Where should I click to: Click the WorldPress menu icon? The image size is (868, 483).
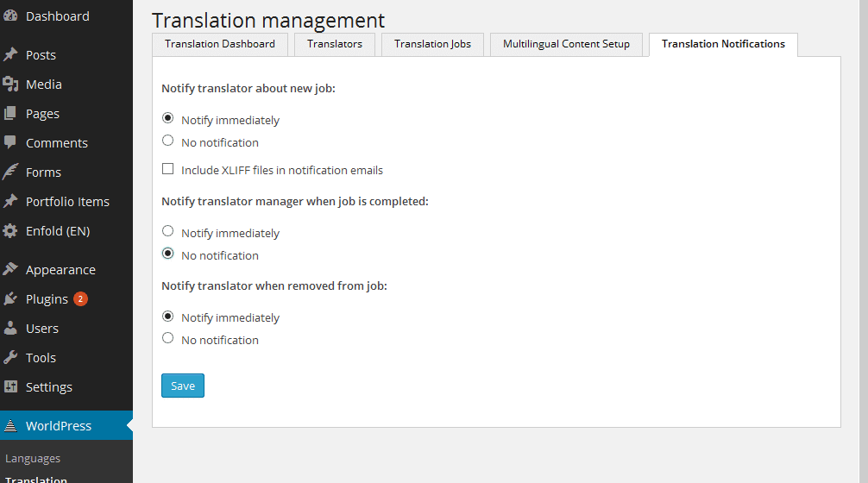(x=10, y=425)
